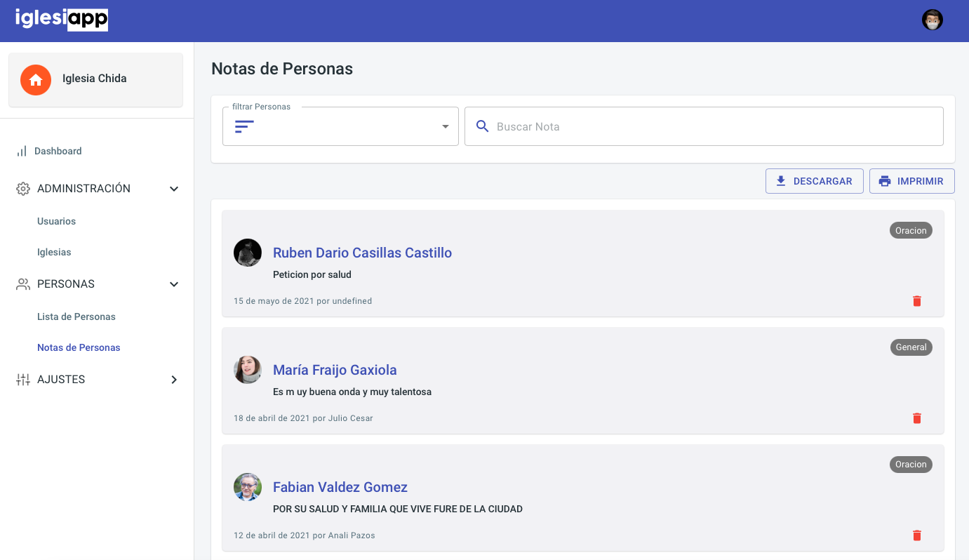
Task: Click Fabian Valdez Gomez's avatar
Action: [248, 487]
